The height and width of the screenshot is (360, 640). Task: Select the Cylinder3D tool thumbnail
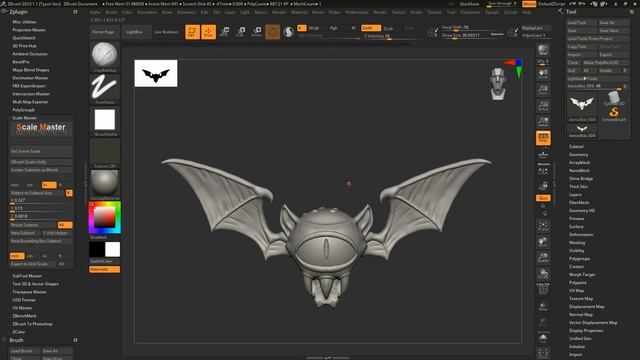(614, 98)
